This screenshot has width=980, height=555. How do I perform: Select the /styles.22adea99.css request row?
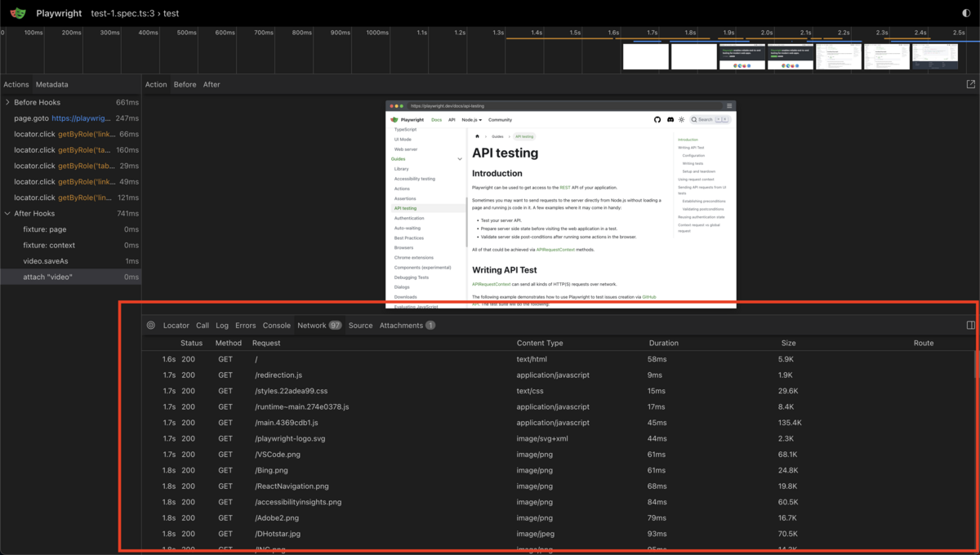[x=558, y=391]
